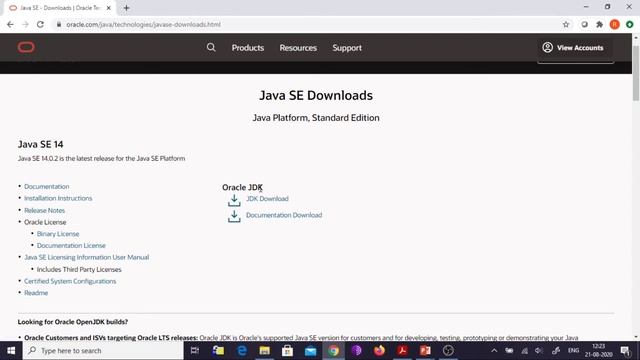Click the browser forward arrow
This screenshot has height=360, width=640.
coord(25,24)
